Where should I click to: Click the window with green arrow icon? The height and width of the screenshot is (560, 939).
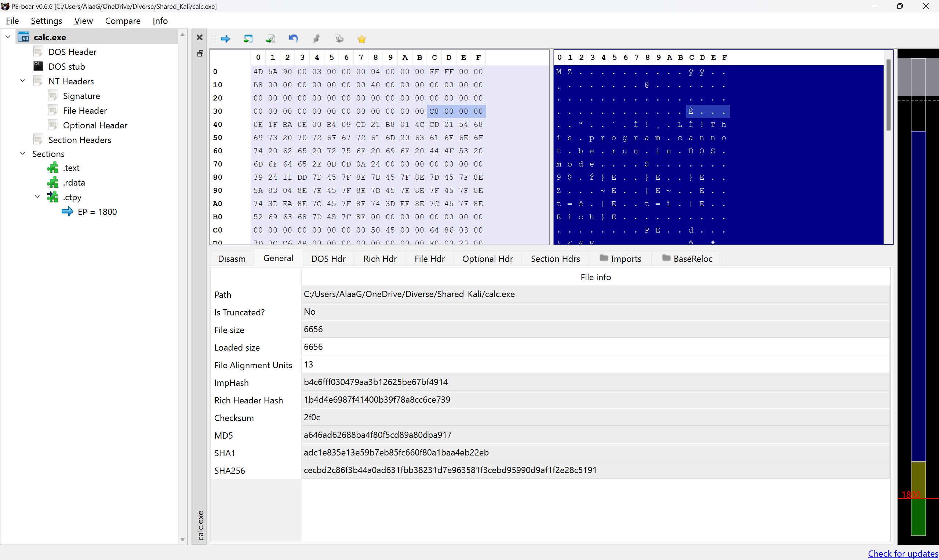click(248, 39)
